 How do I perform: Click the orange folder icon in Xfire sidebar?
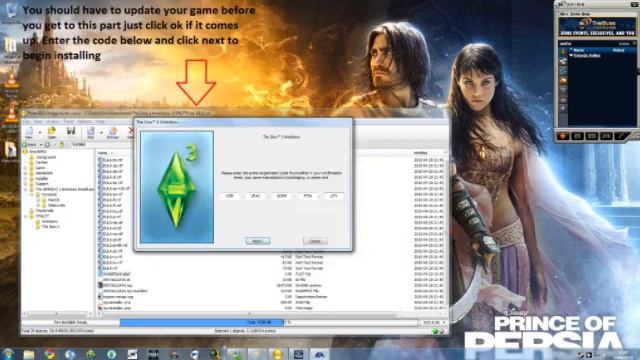[563, 80]
